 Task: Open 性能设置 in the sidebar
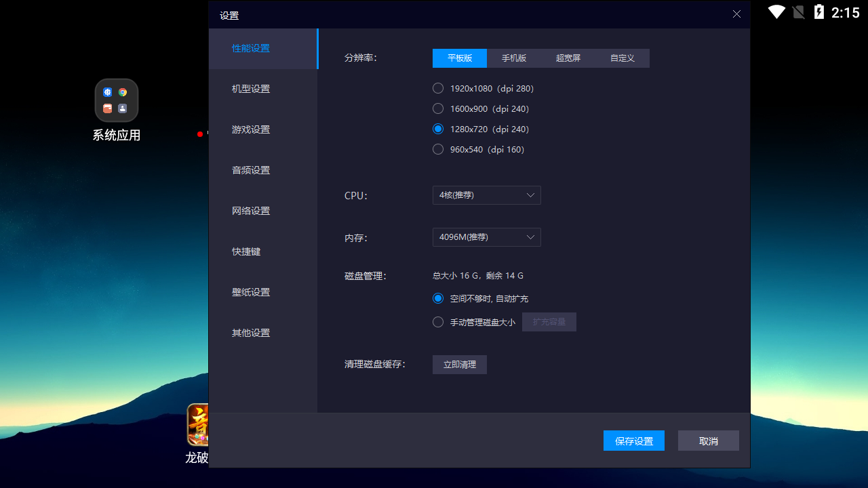263,48
